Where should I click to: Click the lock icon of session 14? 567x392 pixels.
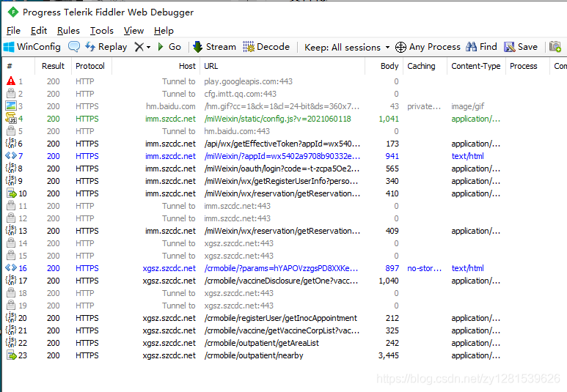pos(11,243)
